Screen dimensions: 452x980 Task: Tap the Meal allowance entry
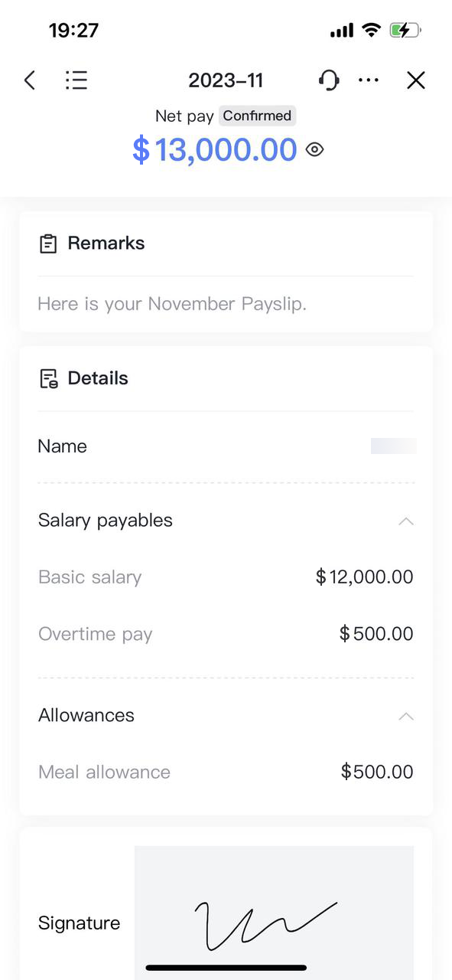tap(104, 772)
